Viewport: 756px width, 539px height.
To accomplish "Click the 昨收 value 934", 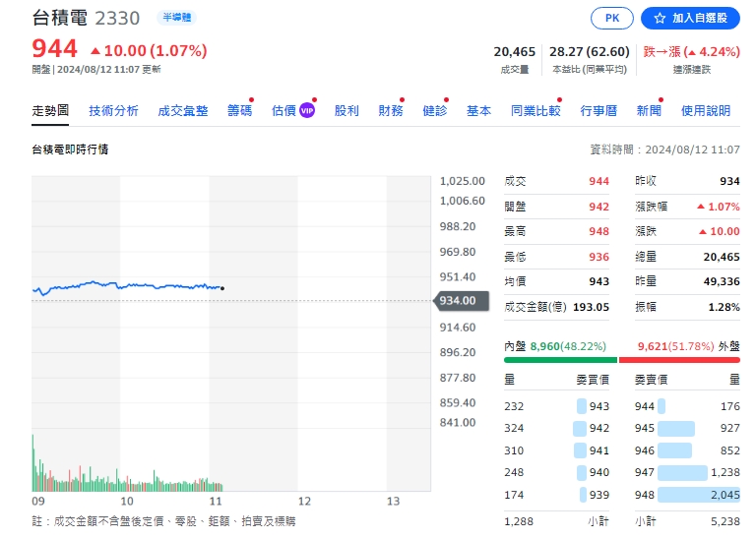I will pos(729,181).
